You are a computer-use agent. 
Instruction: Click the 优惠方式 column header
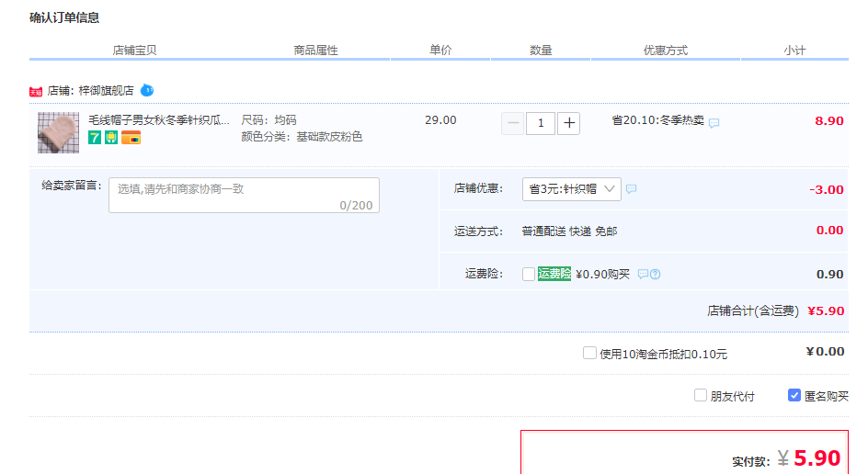pyautogui.click(x=666, y=51)
